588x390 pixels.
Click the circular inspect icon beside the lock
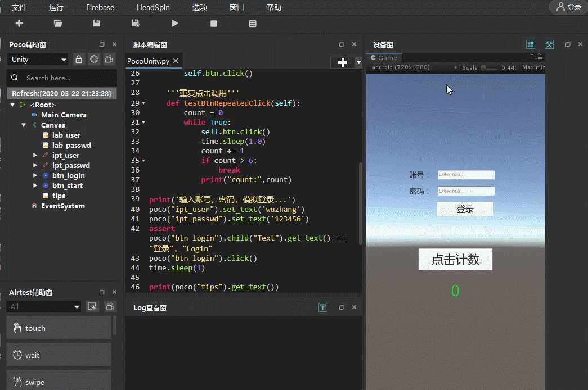click(x=94, y=59)
